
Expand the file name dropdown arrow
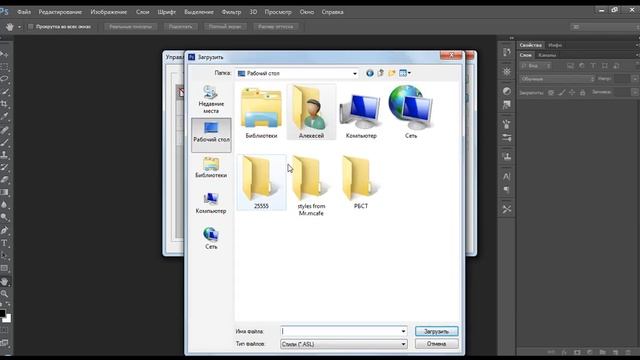pos(403,331)
